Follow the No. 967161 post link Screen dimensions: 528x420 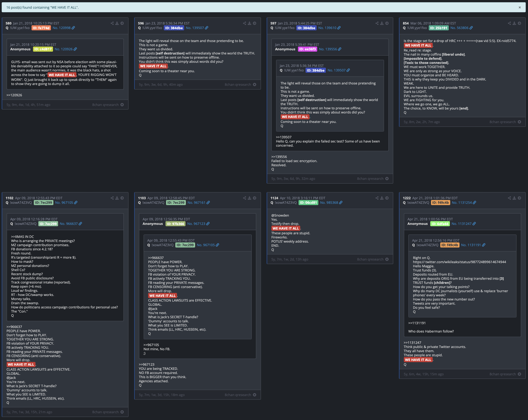pyautogui.click(x=199, y=202)
